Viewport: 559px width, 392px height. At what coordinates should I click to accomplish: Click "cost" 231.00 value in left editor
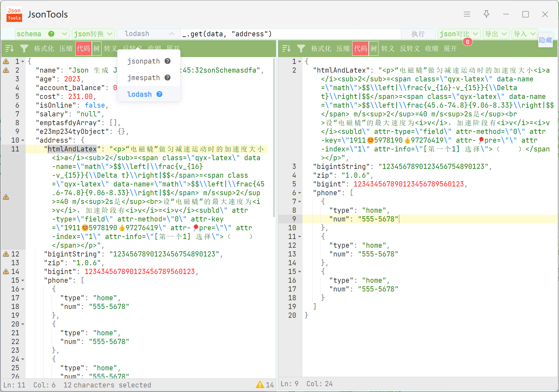point(80,97)
